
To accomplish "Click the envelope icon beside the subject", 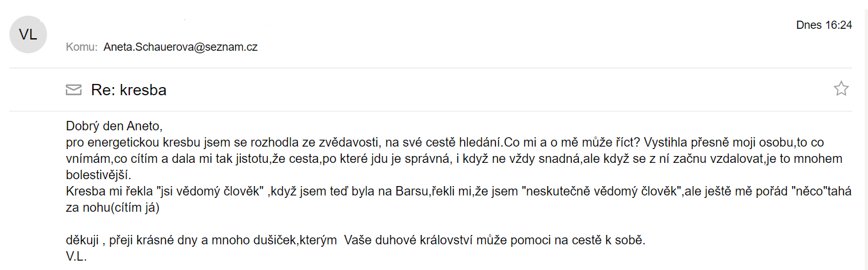I will [73, 90].
